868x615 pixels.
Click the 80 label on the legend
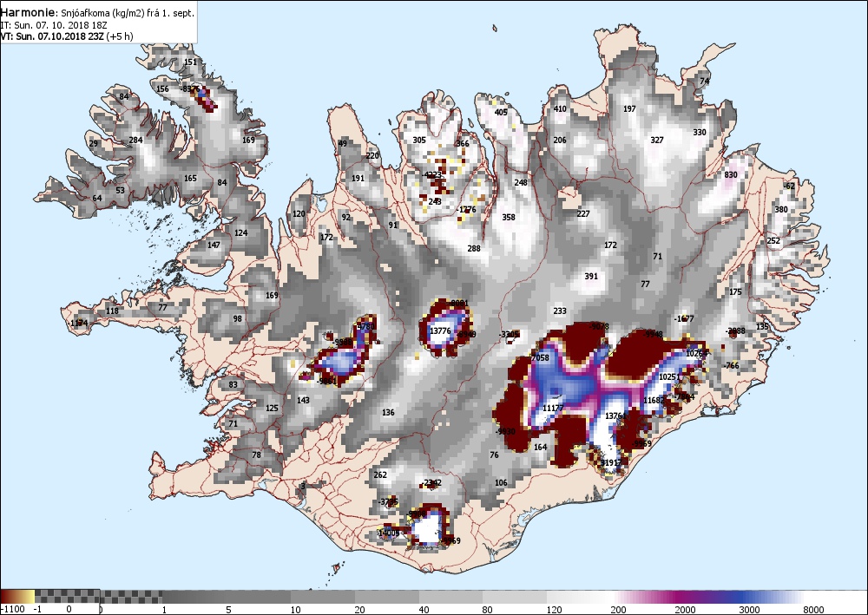[489, 610]
